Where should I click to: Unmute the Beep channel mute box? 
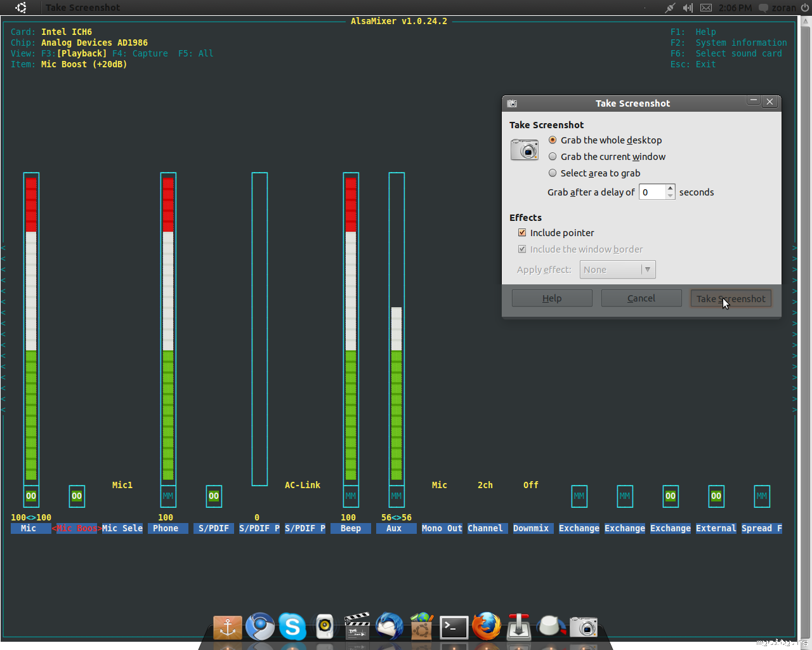[351, 496]
